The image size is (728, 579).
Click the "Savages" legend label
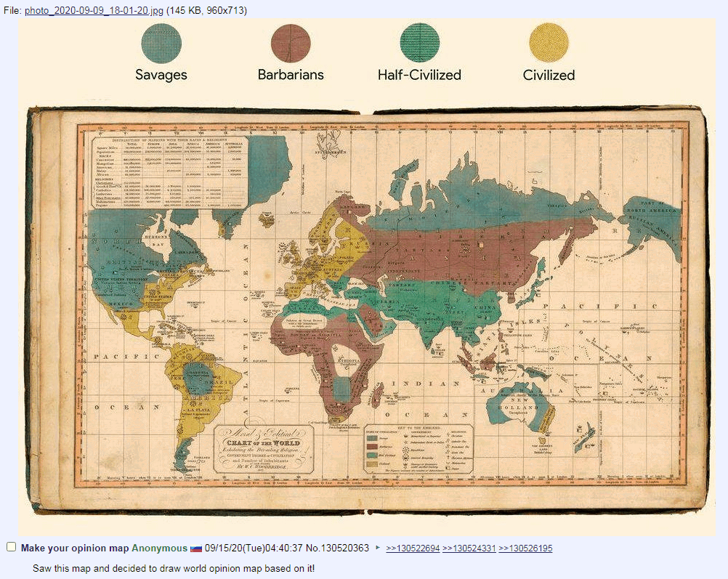click(x=161, y=75)
